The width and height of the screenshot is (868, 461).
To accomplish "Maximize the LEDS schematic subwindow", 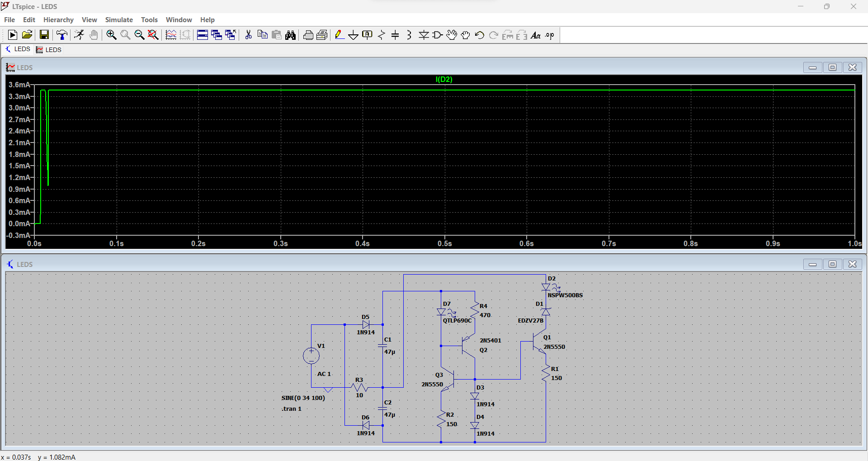I will coord(832,264).
